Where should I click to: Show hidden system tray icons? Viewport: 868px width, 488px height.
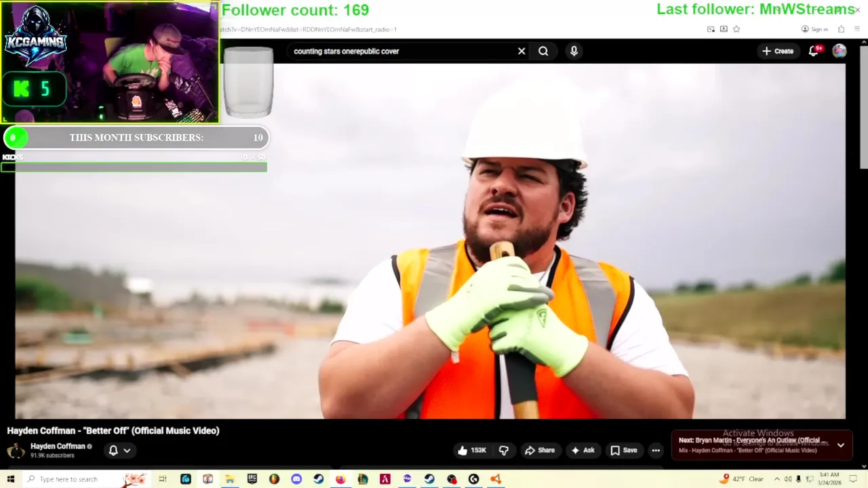pyautogui.click(x=777, y=479)
